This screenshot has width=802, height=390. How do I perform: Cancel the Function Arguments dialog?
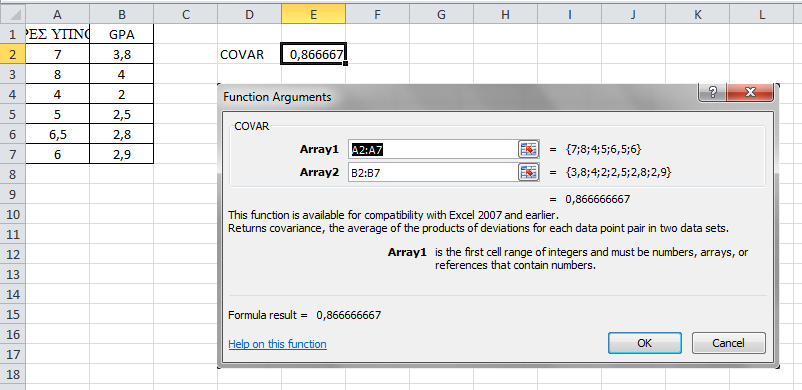click(x=728, y=343)
